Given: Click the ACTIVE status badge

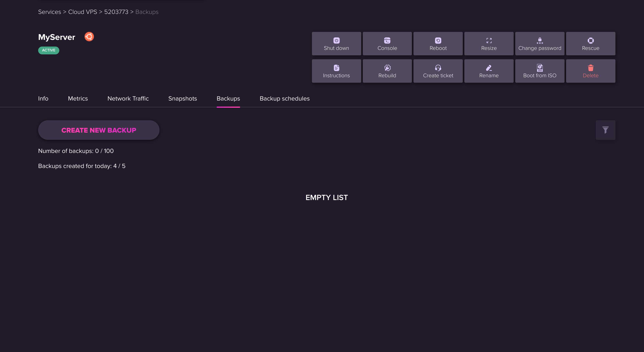Looking at the screenshot, I should coord(49,50).
